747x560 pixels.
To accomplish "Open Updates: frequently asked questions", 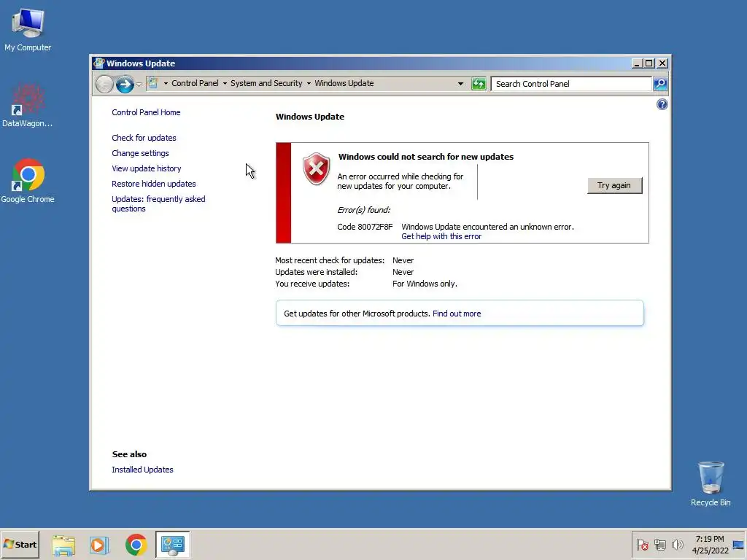I will (158, 204).
